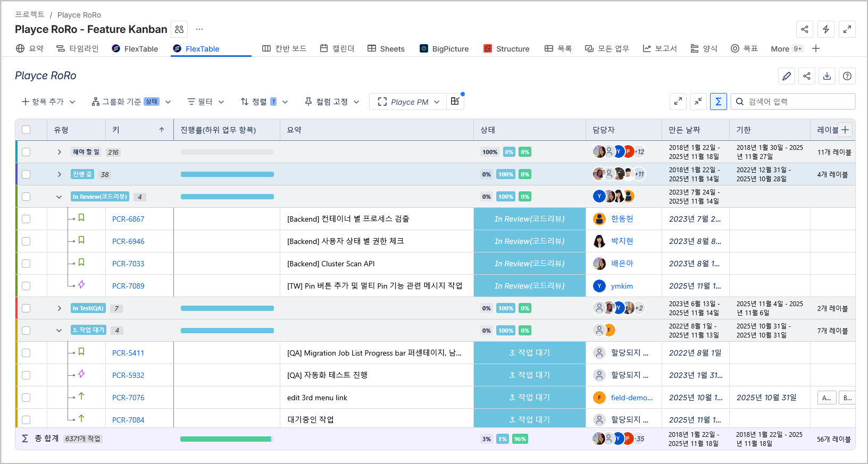
Task: Add a column with the plus button
Action: [x=845, y=130]
